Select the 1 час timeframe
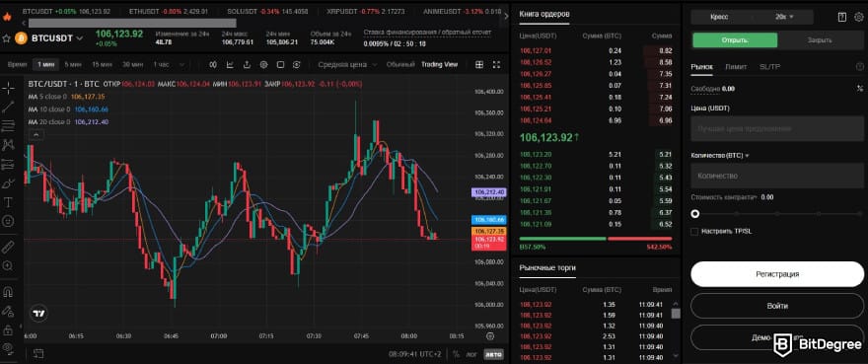The width and height of the screenshot is (868, 364). coord(161,65)
